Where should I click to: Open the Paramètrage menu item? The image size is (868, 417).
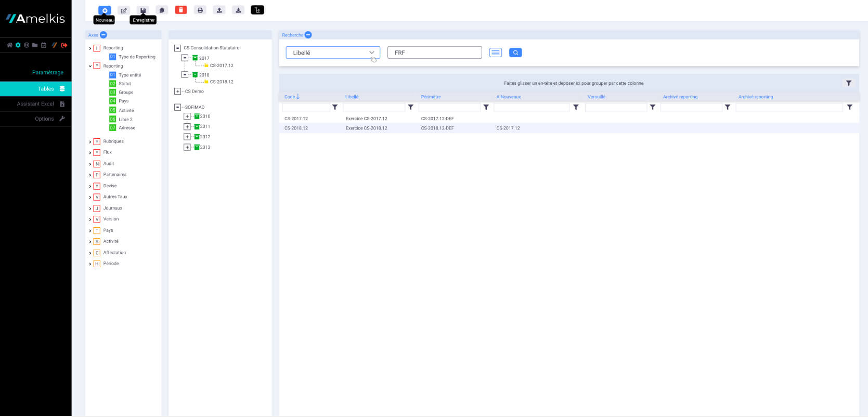point(47,72)
